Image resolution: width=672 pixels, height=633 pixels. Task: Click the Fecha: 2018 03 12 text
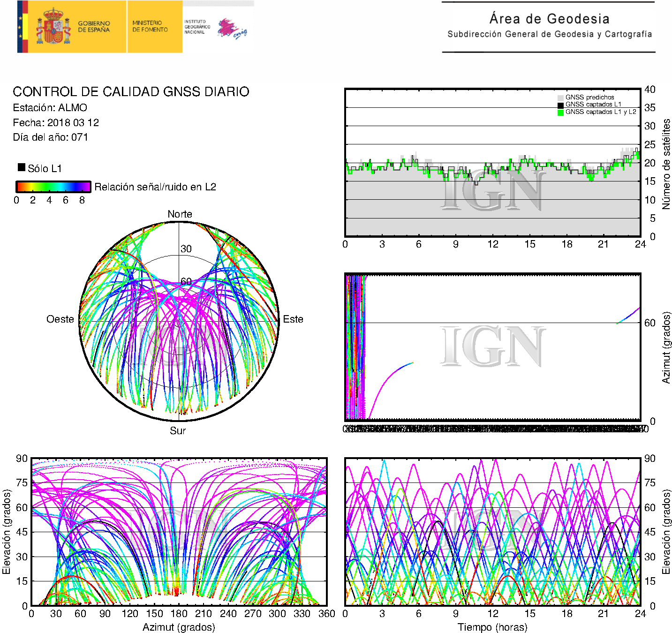tap(56, 123)
